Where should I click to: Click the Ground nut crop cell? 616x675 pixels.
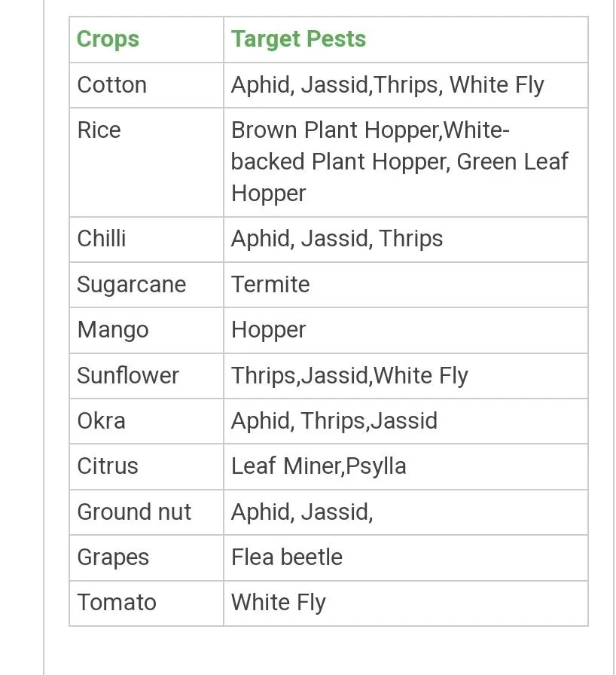(x=135, y=512)
